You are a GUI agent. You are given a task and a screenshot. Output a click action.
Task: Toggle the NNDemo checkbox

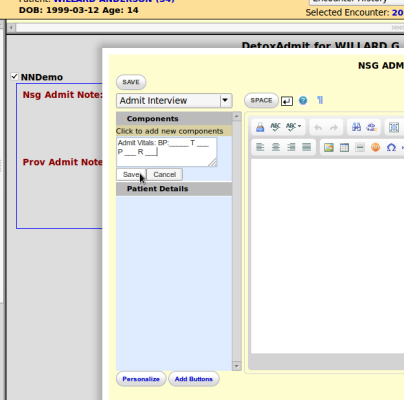pyautogui.click(x=14, y=76)
